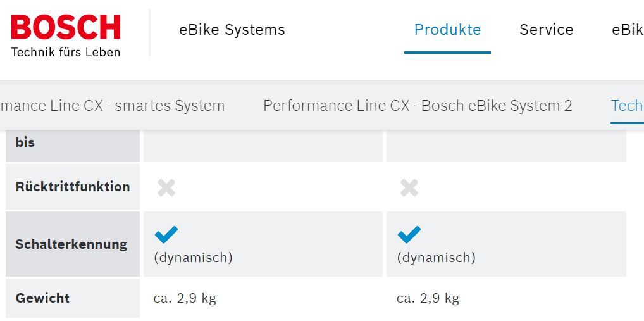Click 'ca. 2,9 kg' in second column
644x321 pixels.
[428, 298]
